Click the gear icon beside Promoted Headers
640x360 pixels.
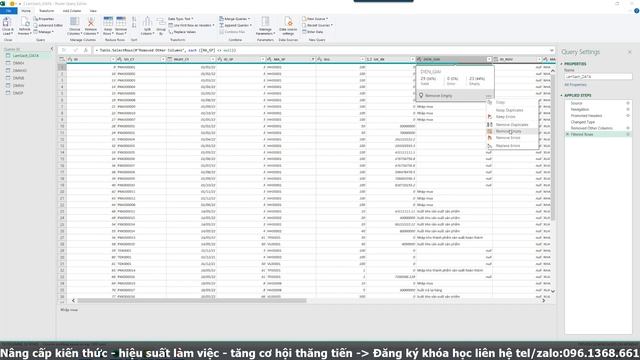point(628,116)
